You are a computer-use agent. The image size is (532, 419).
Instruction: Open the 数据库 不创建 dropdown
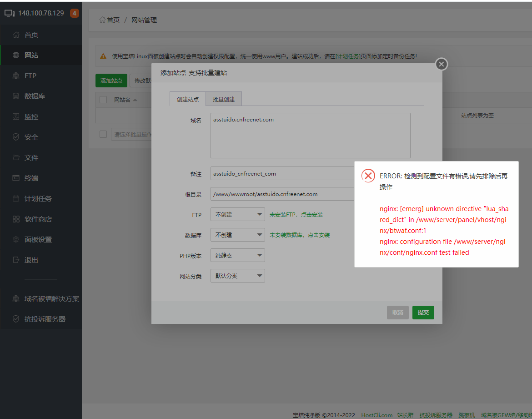tap(237, 235)
